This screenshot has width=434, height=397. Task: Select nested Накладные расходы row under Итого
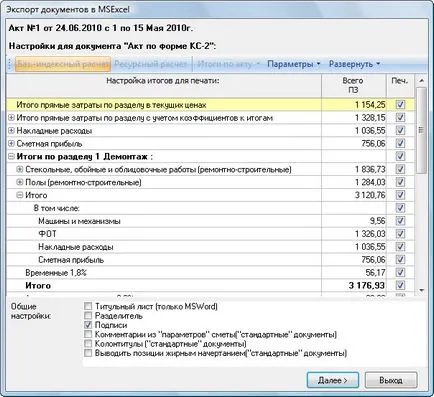click(210, 247)
